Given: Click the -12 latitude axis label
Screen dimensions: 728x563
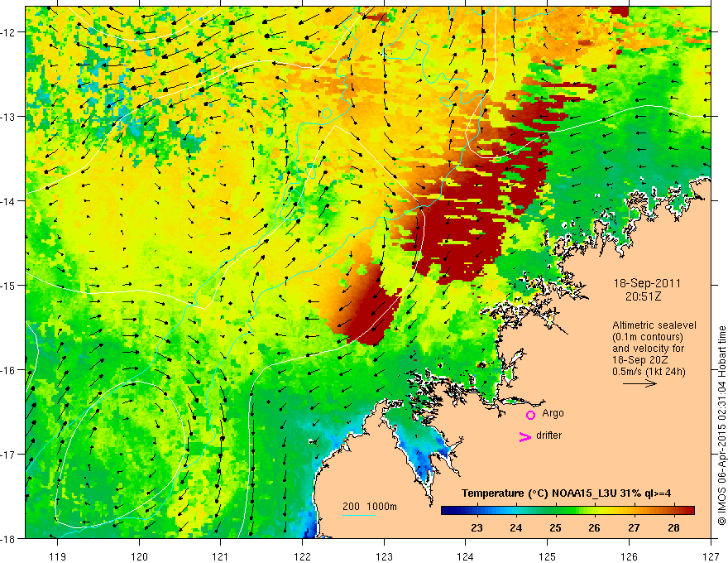Looking at the screenshot, I should pos(8,32).
